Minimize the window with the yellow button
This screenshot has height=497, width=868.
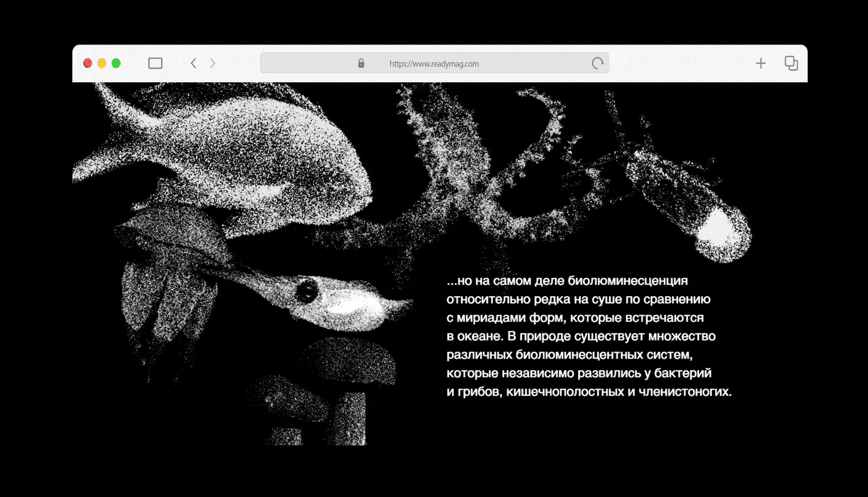point(102,63)
